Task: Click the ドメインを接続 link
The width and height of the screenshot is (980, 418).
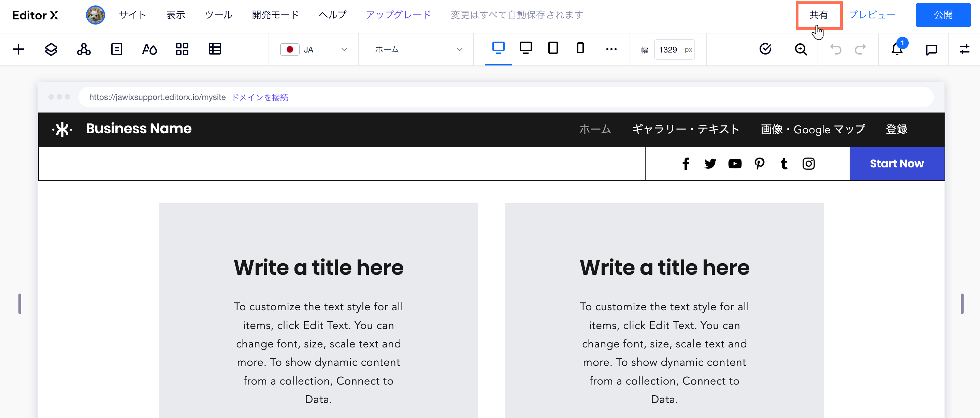Action: [x=260, y=98]
